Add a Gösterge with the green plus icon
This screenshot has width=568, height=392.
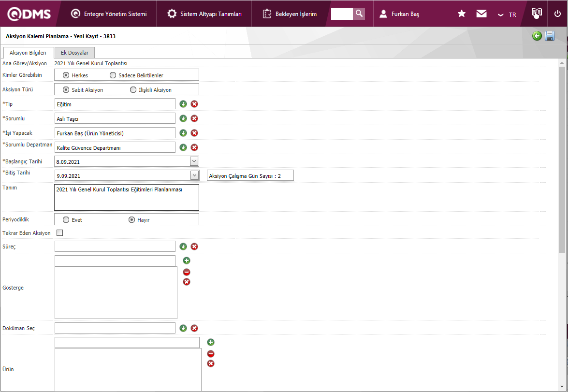point(187,261)
